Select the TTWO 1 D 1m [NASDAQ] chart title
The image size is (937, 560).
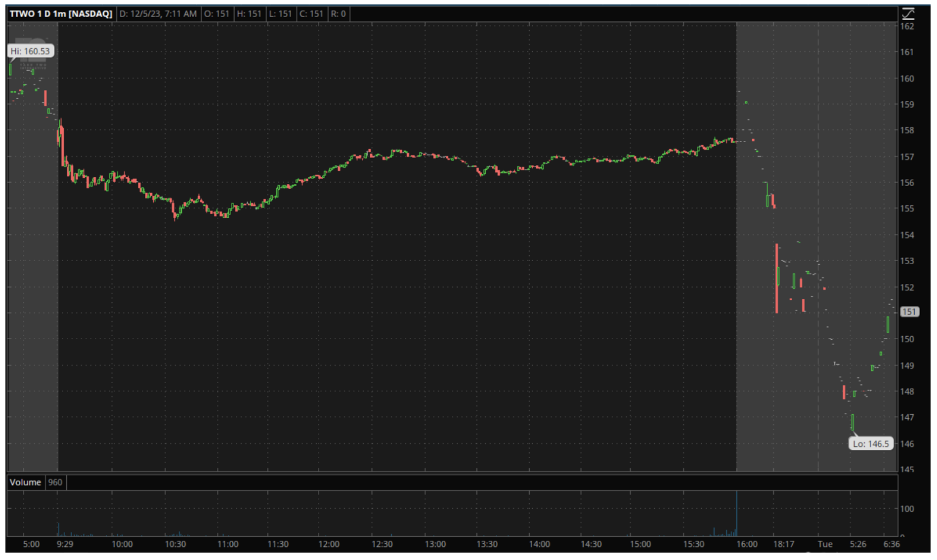[61, 14]
